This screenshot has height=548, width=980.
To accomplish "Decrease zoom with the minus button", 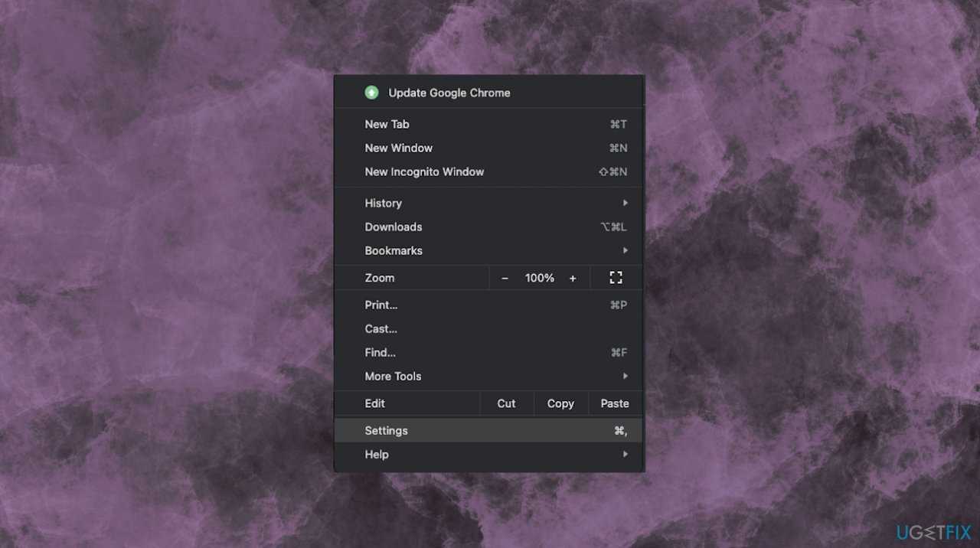I will (x=505, y=278).
